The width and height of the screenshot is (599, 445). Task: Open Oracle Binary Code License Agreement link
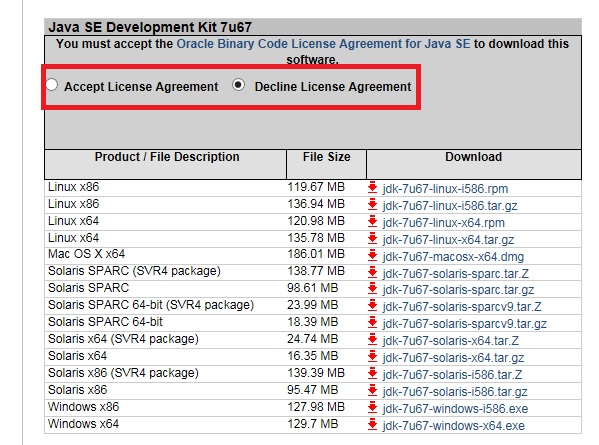point(323,44)
